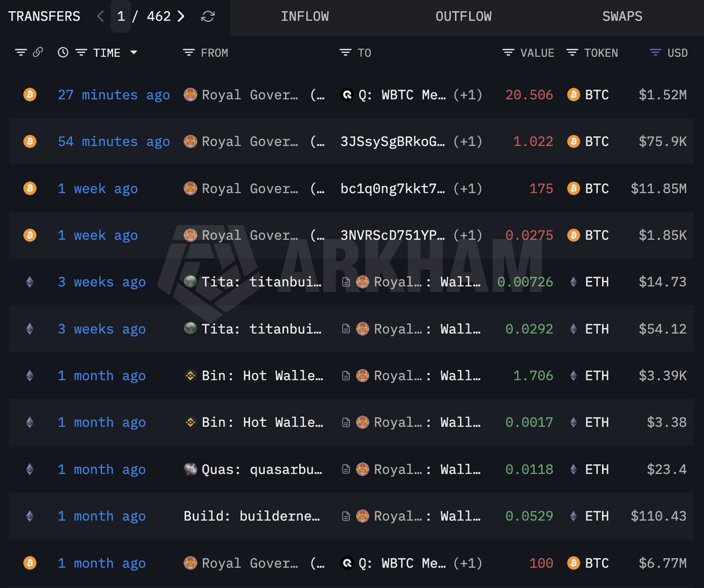Click the Bitcoin chain icon on $75.9K row
Screen dimensions: 704x588
coord(29,141)
